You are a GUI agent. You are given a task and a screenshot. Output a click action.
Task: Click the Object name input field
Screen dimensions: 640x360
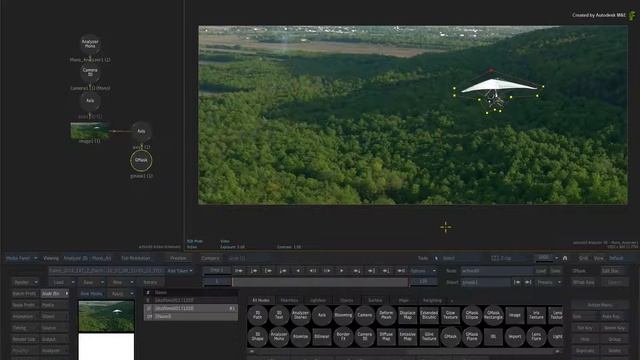click(x=486, y=282)
